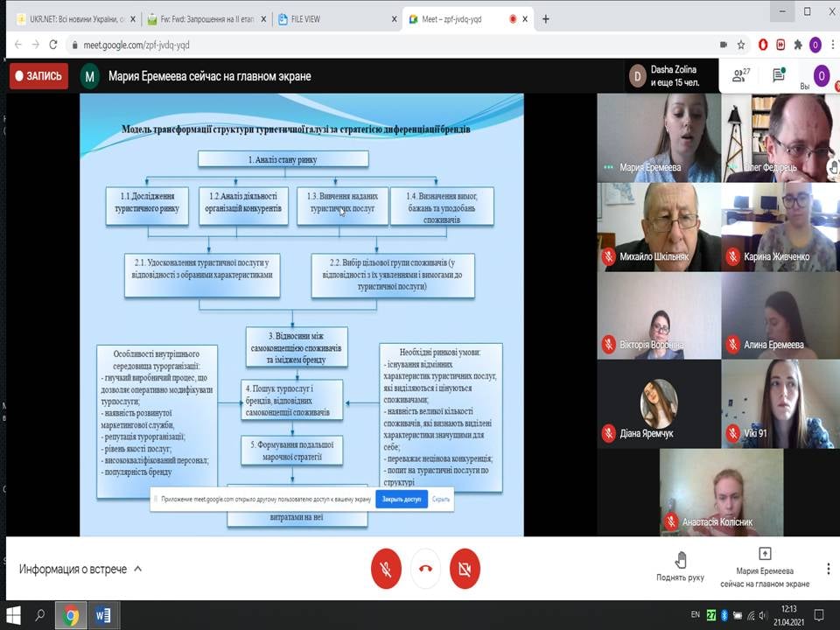Hang up the call with the red phone button
The height and width of the screenshot is (630, 840).
tap(425, 569)
